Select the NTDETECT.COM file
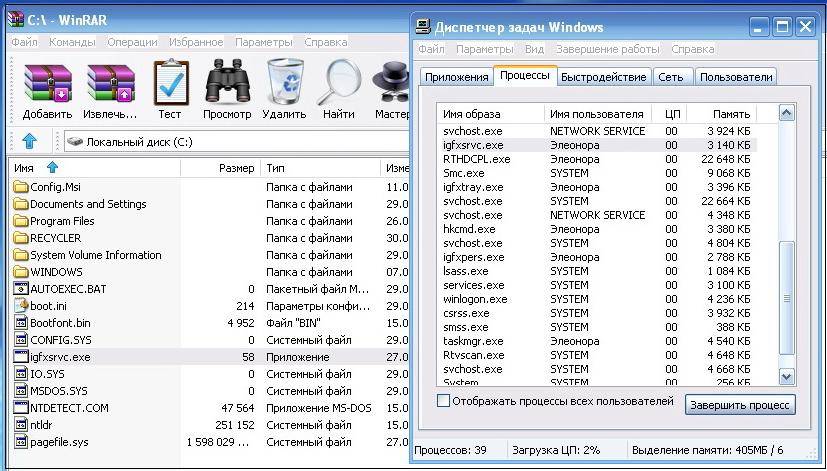 tap(61, 408)
